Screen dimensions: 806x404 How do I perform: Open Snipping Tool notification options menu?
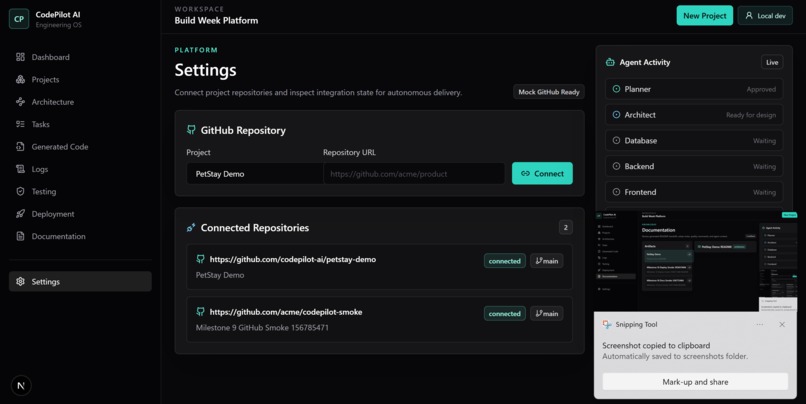[x=760, y=324]
